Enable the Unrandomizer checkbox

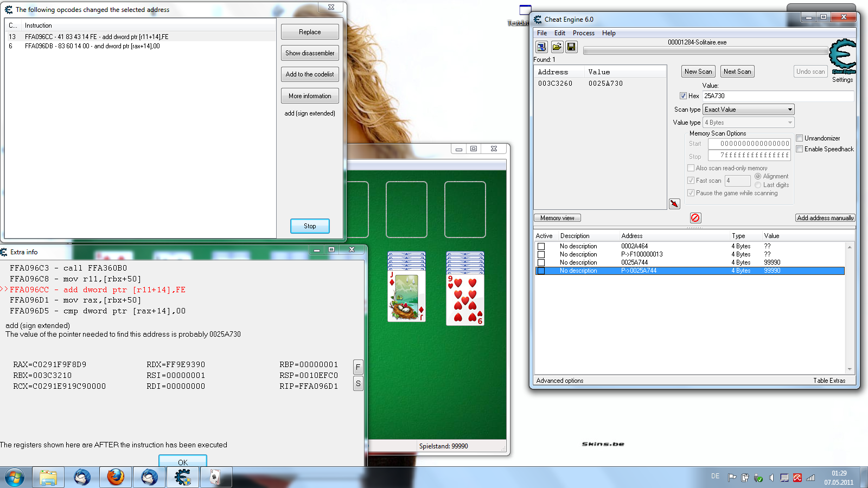pyautogui.click(x=800, y=138)
